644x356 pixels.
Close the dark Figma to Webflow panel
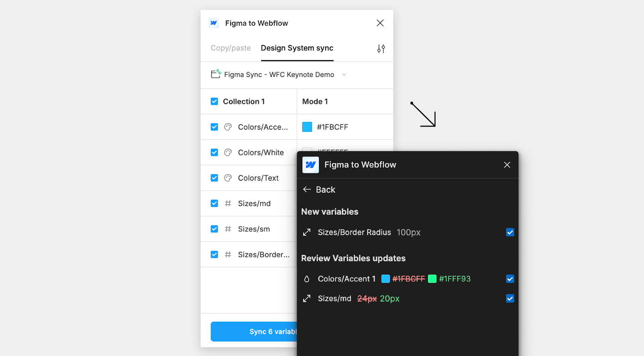click(507, 165)
